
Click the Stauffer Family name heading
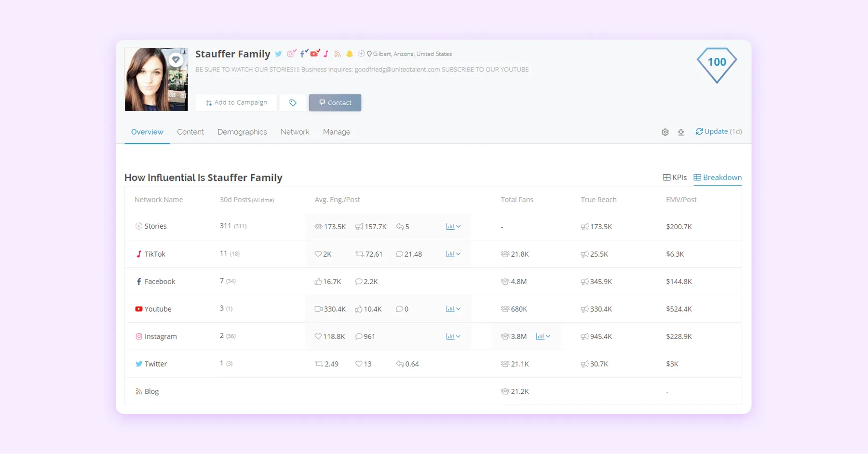pyautogui.click(x=232, y=54)
